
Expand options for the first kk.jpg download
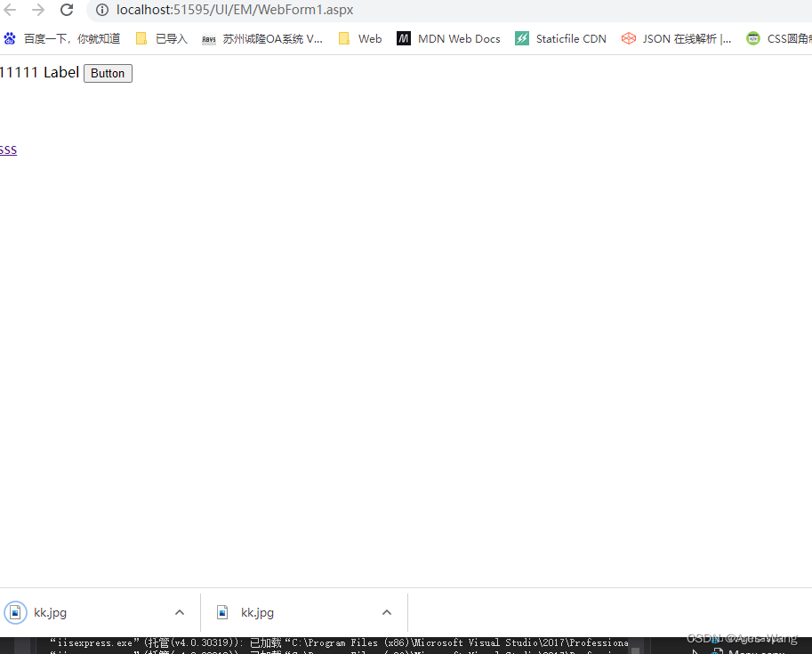pos(180,612)
